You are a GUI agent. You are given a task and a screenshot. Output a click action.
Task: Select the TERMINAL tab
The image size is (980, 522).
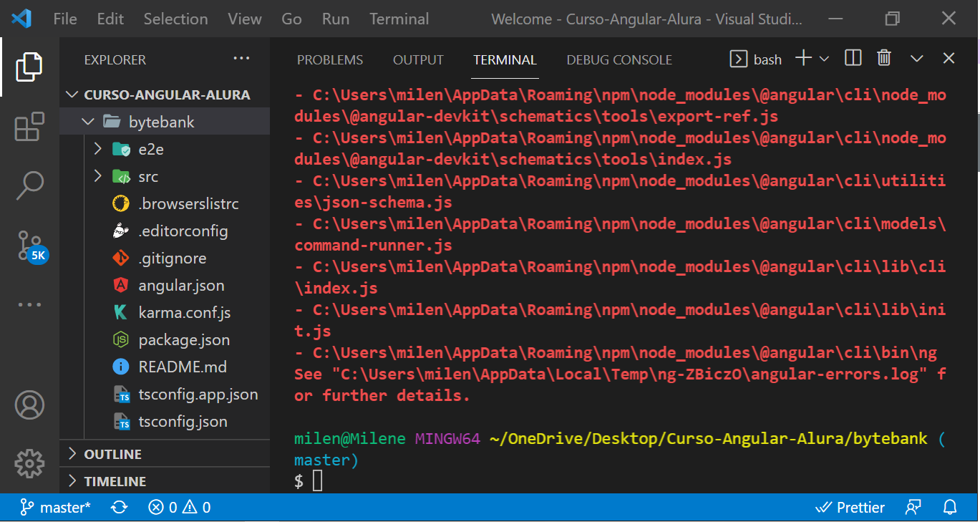(x=505, y=60)
